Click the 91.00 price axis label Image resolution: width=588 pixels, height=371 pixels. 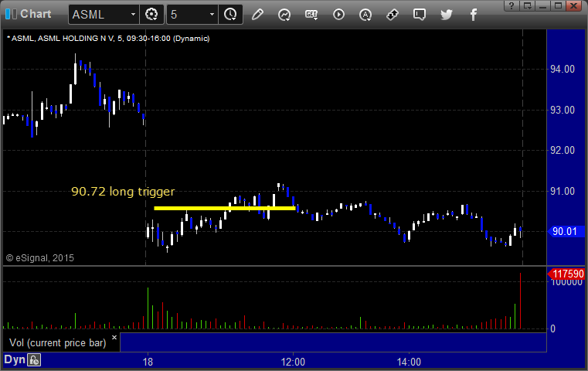(563, 192)
